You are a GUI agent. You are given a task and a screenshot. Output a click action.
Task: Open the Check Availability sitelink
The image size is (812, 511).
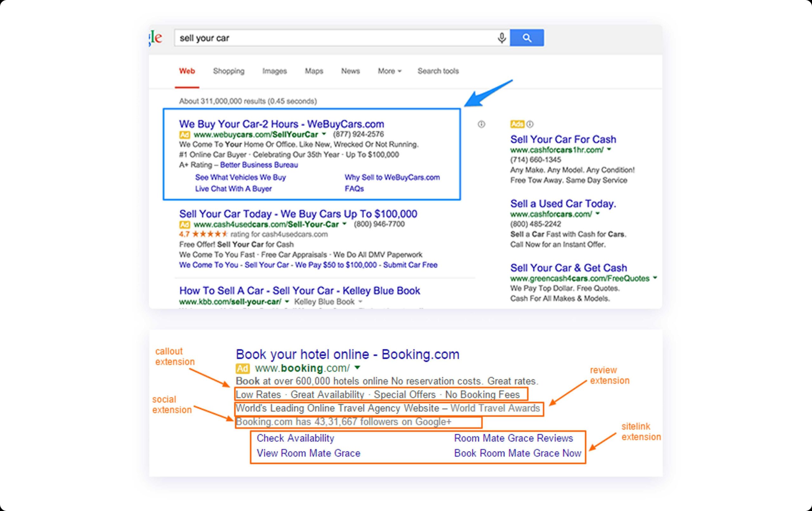point(295,438)
